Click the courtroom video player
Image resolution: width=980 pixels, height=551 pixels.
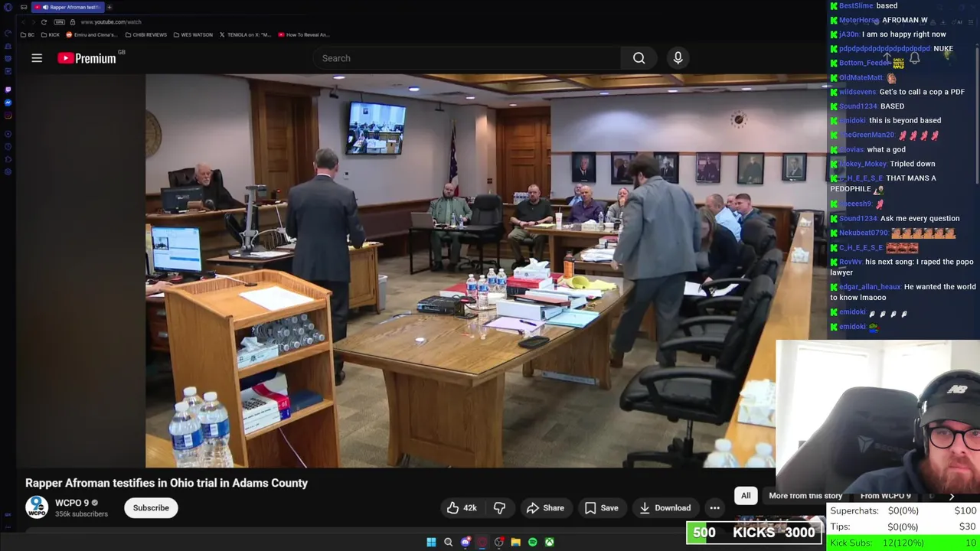[460, 271]
